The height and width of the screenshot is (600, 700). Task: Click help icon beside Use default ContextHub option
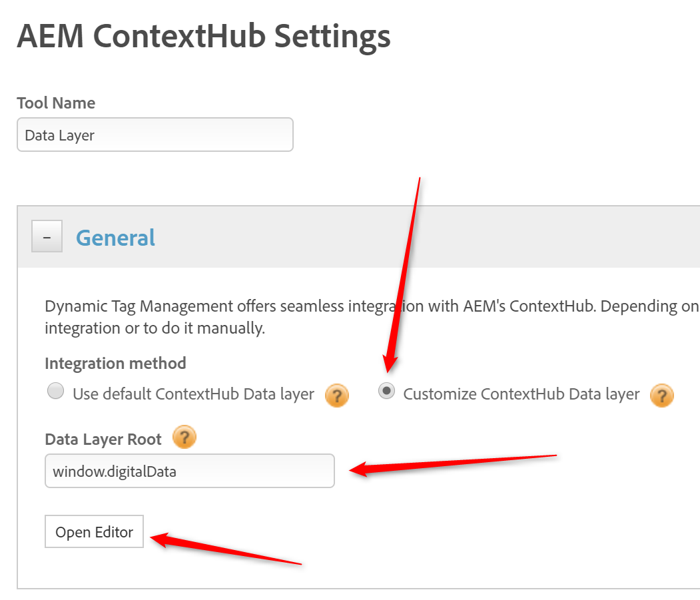[337, 396]
